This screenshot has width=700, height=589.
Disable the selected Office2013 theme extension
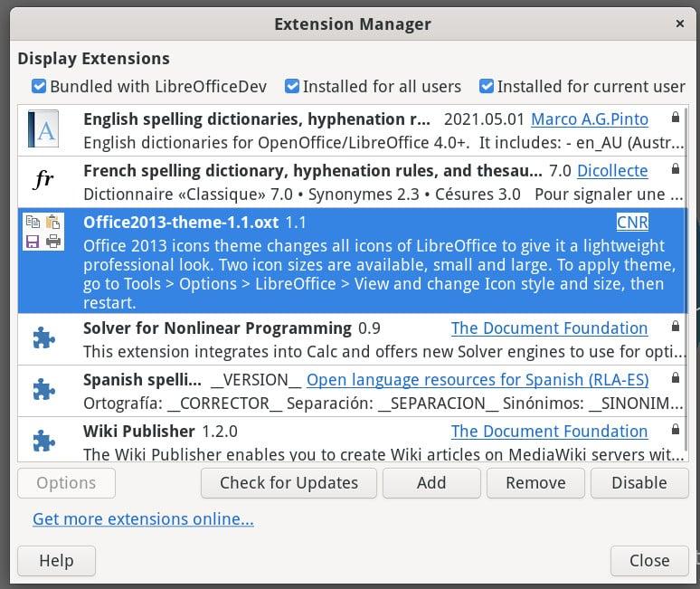coord(639,483)
